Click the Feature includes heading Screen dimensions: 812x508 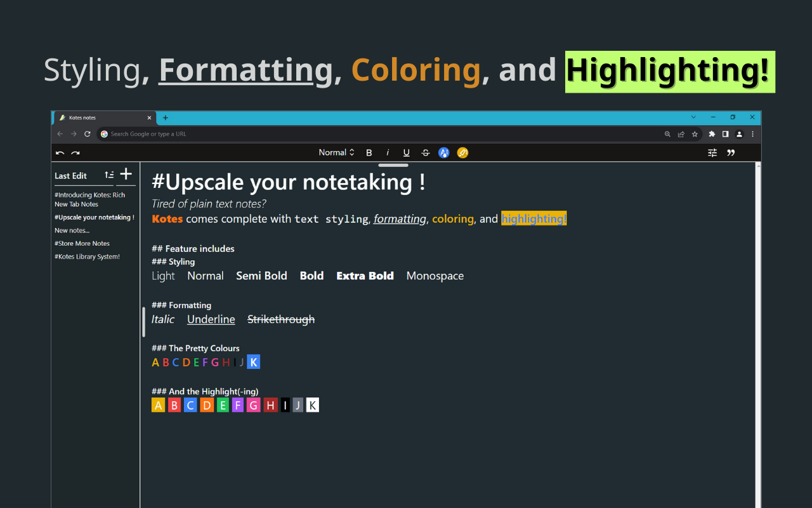click(x=193, y=248)
